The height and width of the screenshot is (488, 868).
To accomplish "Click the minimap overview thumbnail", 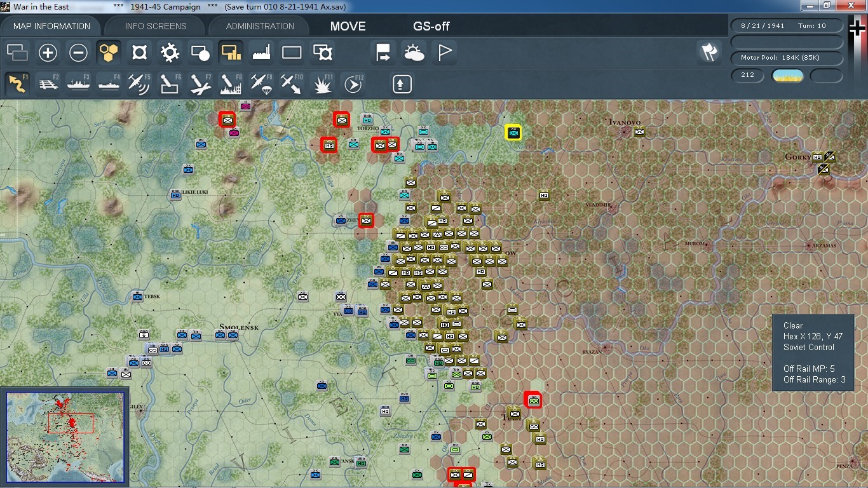I will pos(65,437).
